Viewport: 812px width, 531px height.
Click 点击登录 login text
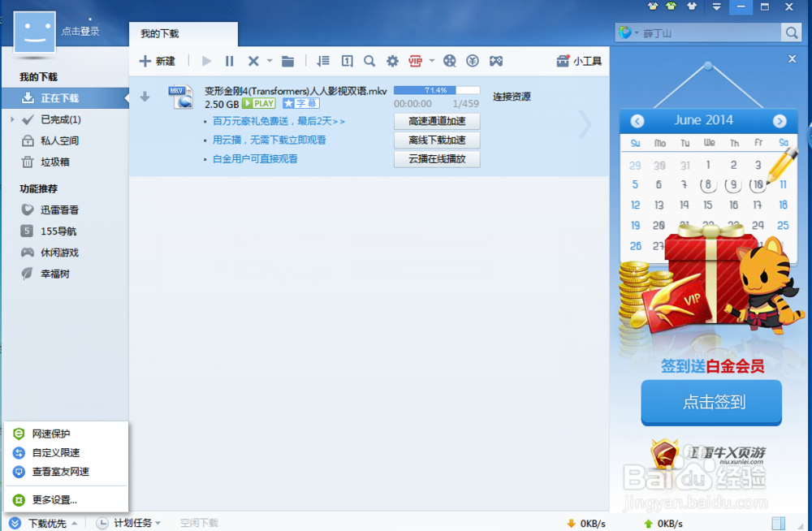click(80, 31)
